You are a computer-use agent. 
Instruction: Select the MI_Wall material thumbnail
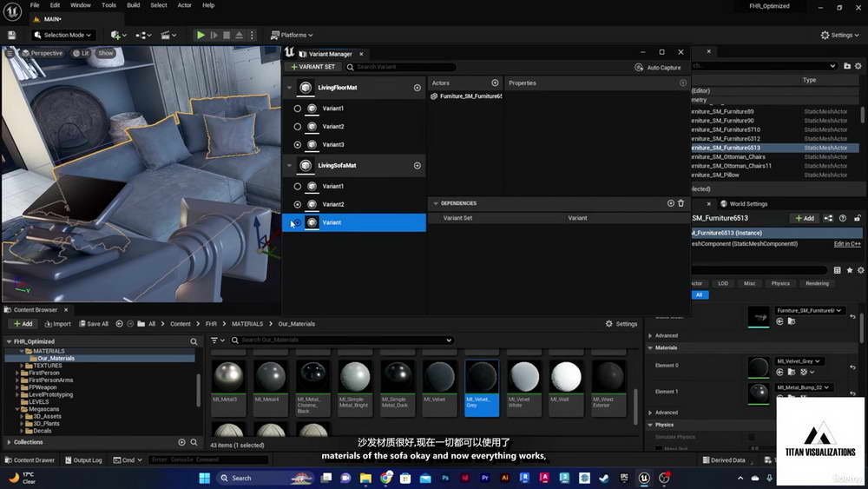tap(566, 387)
